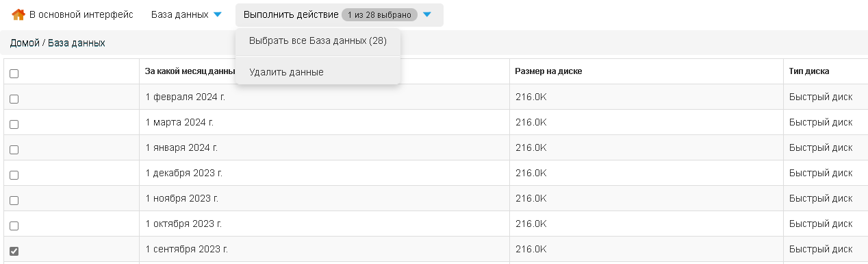Check the 1 декабря 2023 row checkbox

click(14, 175)
